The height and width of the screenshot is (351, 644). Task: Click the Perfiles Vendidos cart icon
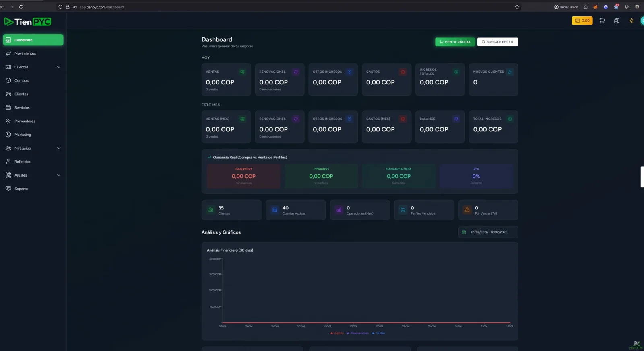403,210
